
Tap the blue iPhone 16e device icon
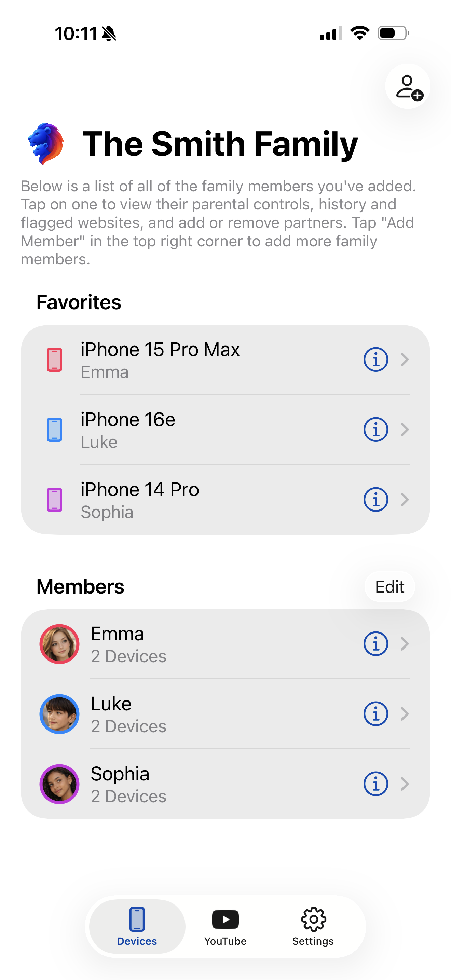click(x=54, y=430)
